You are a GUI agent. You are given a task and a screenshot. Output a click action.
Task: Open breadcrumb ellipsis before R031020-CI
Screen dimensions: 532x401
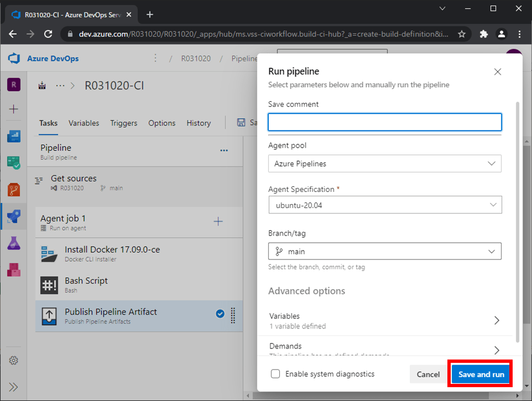coord(60,86)
